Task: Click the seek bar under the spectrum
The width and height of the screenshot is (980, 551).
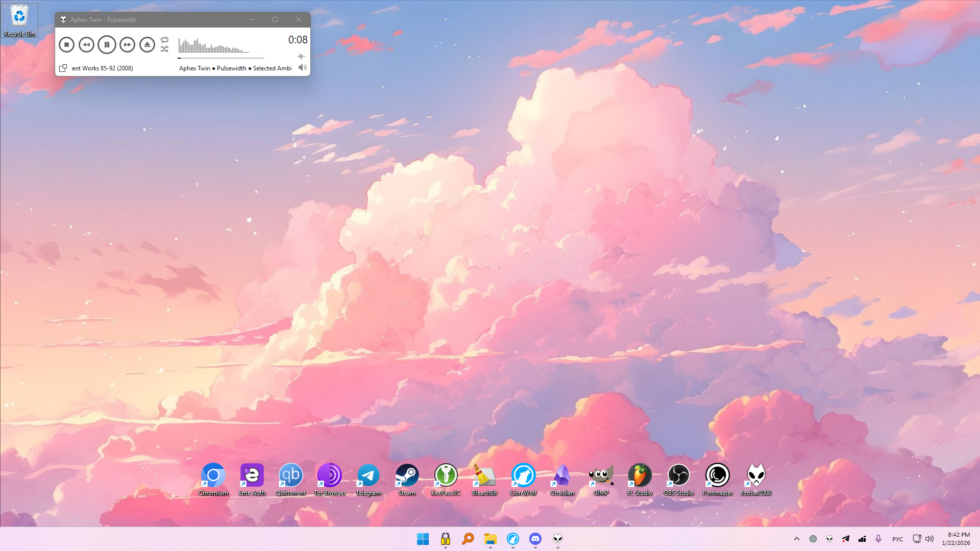Action: tap(220, 58)
